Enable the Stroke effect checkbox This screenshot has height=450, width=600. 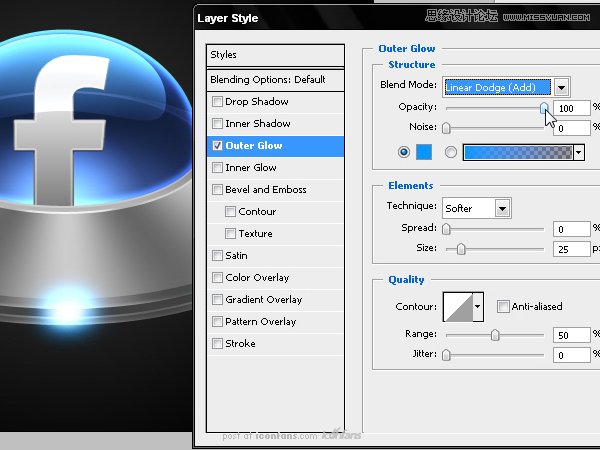217,344
